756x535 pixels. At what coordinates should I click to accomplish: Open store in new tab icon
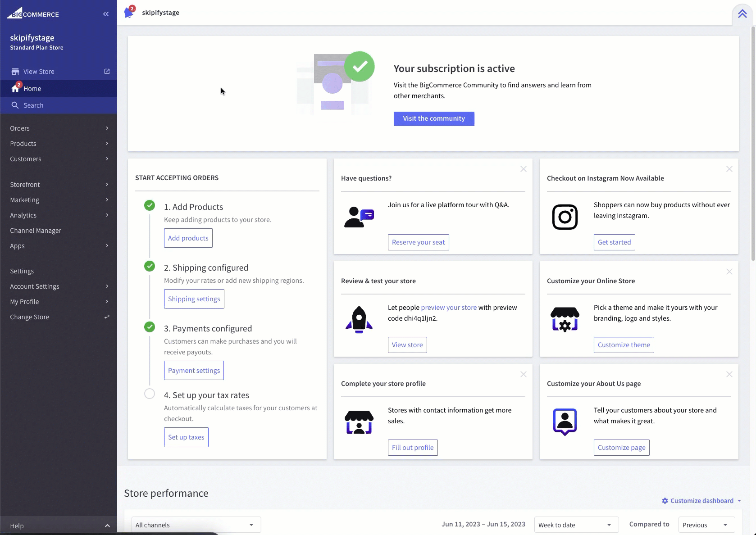pos(107,71)
